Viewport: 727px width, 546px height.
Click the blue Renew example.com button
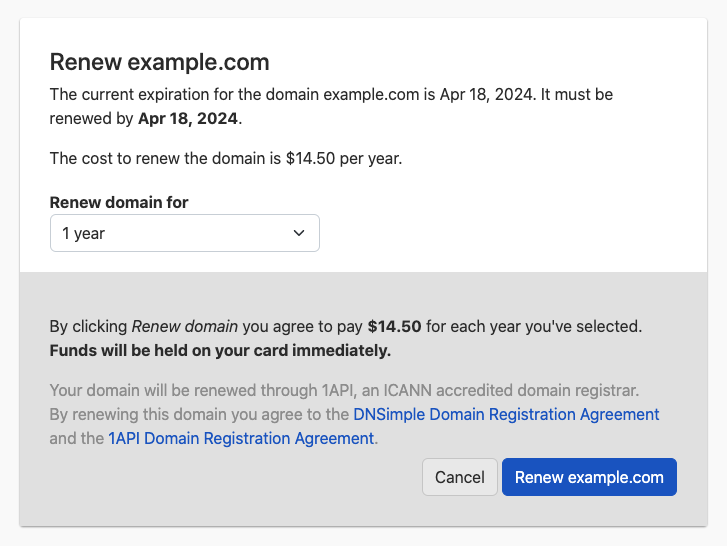pos(589,477)
